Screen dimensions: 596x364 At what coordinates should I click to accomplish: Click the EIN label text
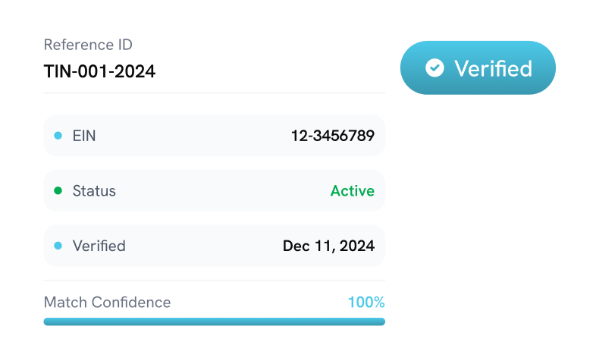coord(84,136)
